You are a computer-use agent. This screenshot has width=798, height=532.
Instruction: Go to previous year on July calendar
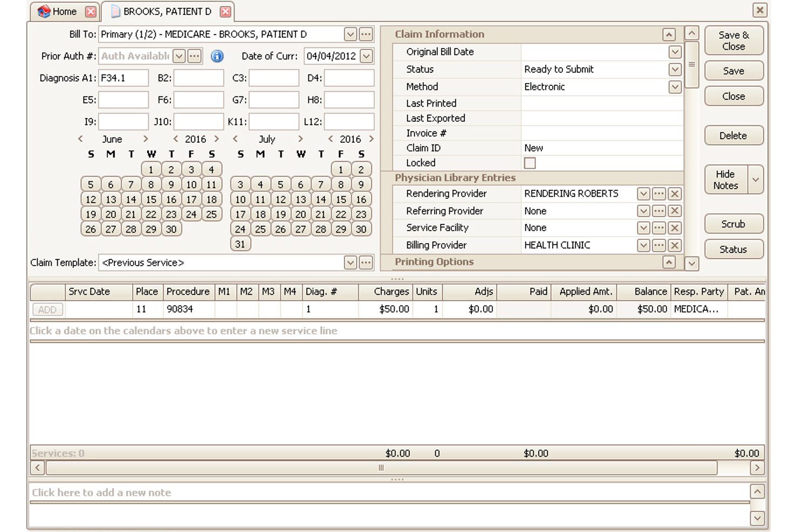[x=330, y=139]
